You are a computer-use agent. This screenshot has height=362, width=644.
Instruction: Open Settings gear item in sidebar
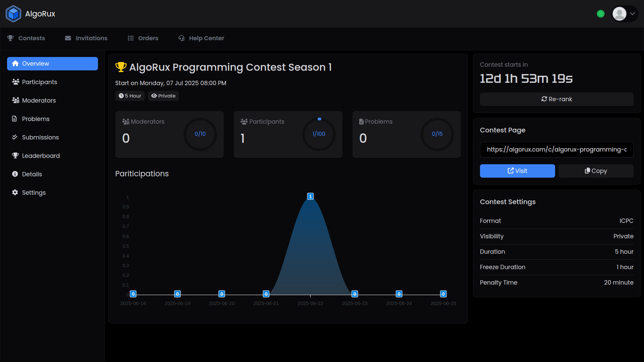[x=34, y=193]
